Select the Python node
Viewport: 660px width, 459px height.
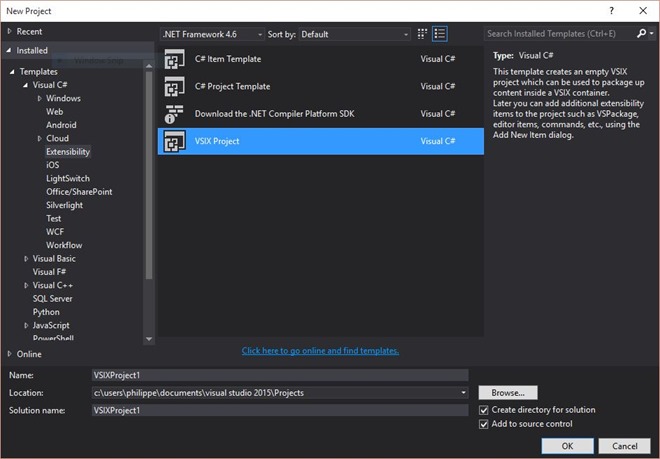46,312
